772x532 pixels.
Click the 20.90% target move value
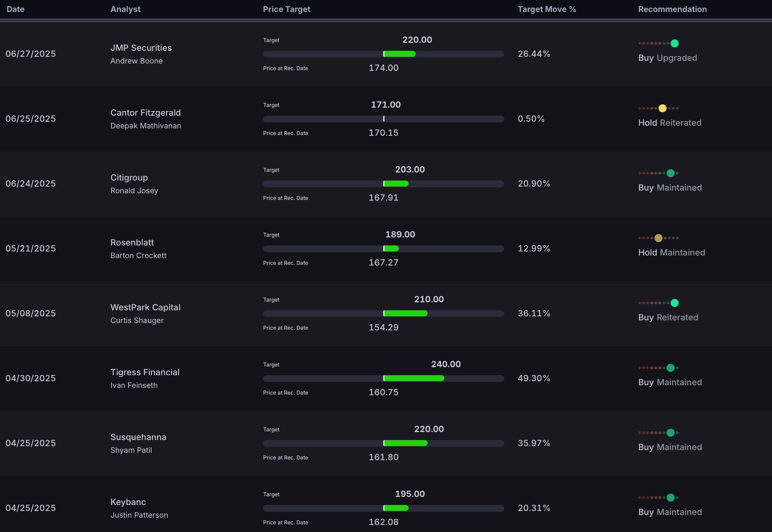tap(534, 184)
